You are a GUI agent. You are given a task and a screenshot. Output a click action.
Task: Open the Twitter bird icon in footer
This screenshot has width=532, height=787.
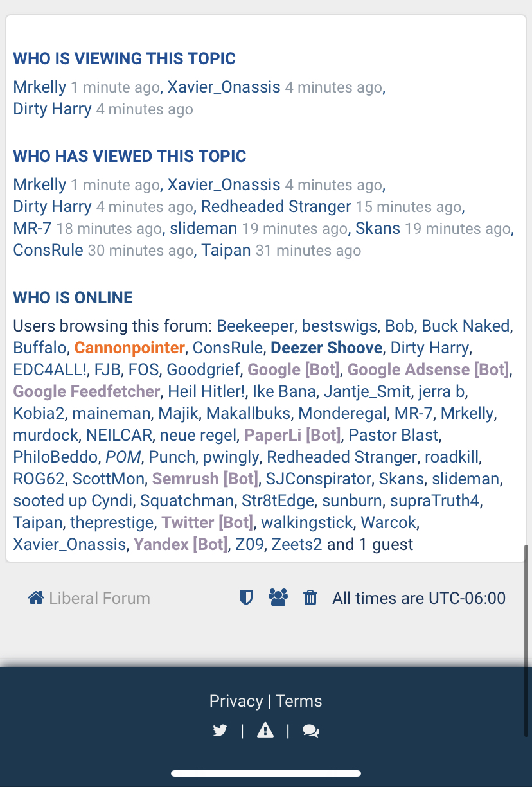[220, 730]
